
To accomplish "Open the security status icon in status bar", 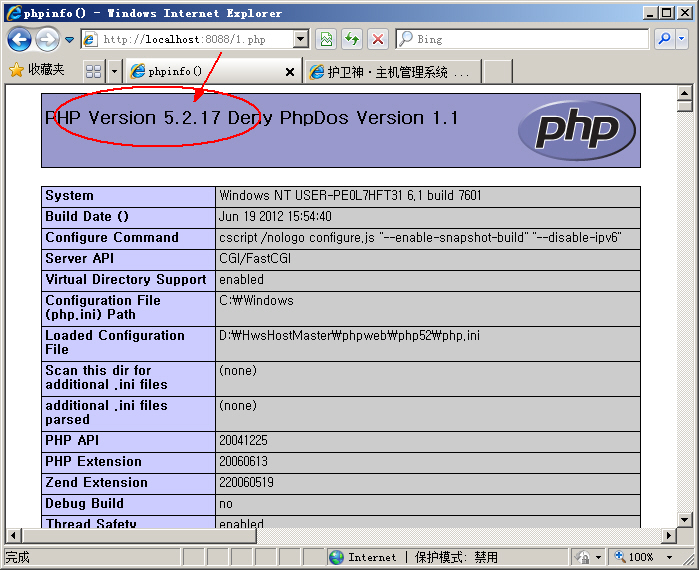I will [x=583, y=557].
